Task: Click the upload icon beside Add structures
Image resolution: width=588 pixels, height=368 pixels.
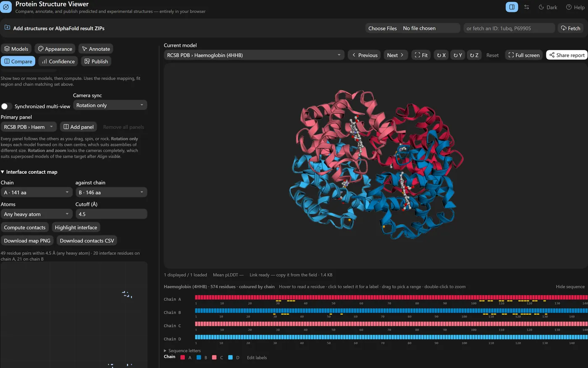Action: (7, 28)
